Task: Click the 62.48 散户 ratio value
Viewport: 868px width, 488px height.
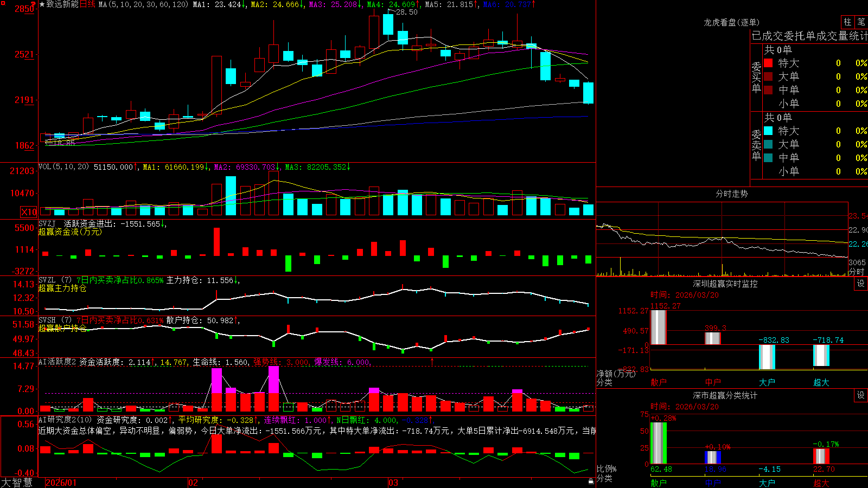Action: point(661,469)
